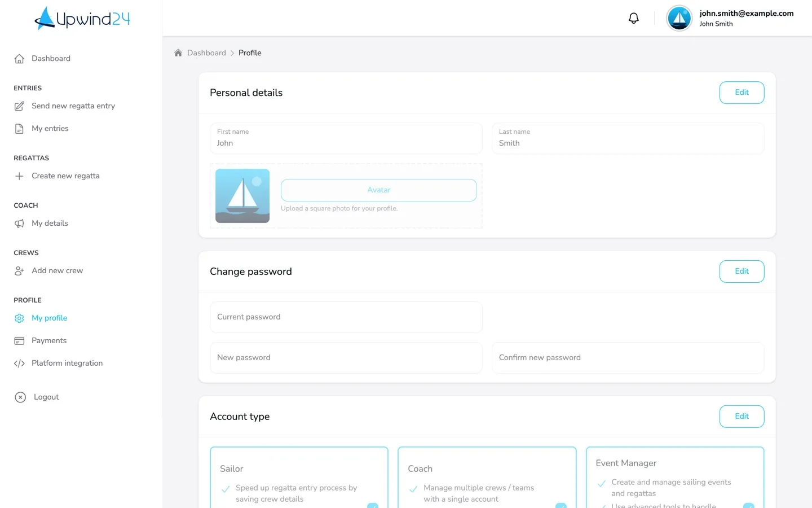
Task: Click the plus icon for Create new regatta
Action: 19,176
